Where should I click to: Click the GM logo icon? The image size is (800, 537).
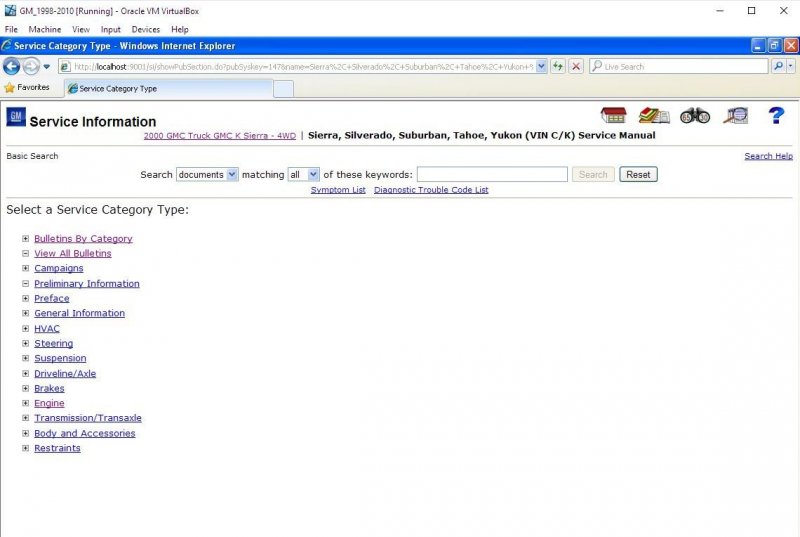coord(16,118)
